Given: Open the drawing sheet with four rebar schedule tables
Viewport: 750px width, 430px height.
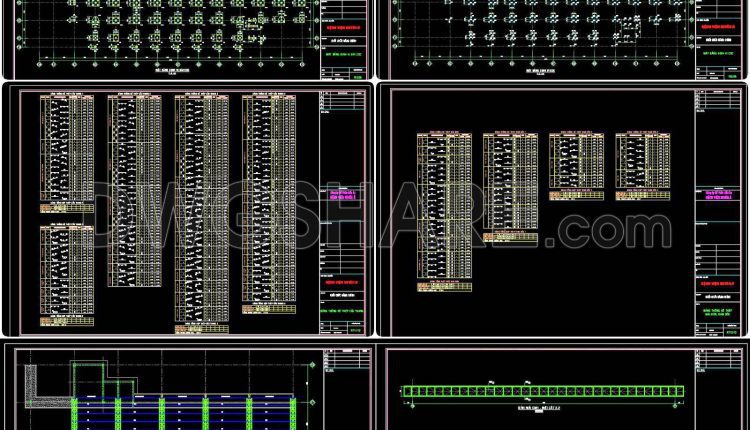Looking at the screenshot, I should (562, 209).
